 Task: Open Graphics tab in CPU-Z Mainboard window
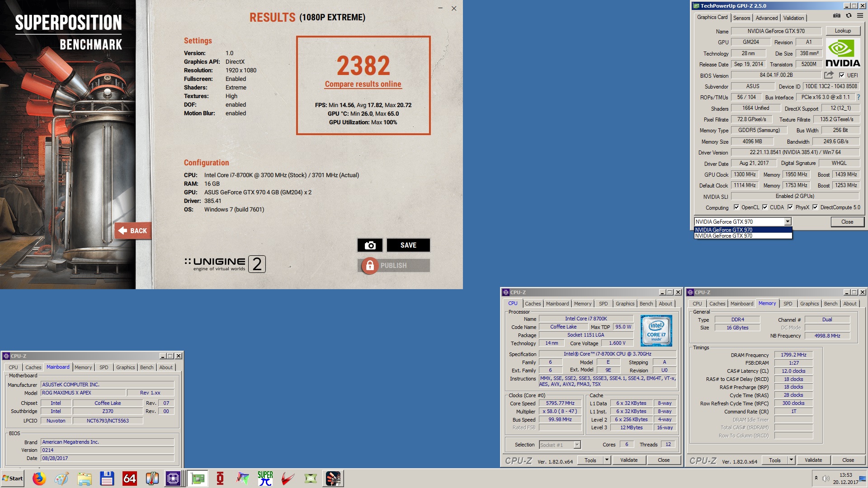(x=125, y=367)
